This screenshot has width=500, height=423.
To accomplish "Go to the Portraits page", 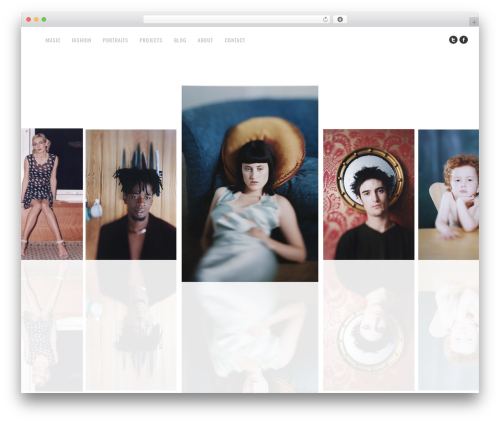I will point(115,40).
